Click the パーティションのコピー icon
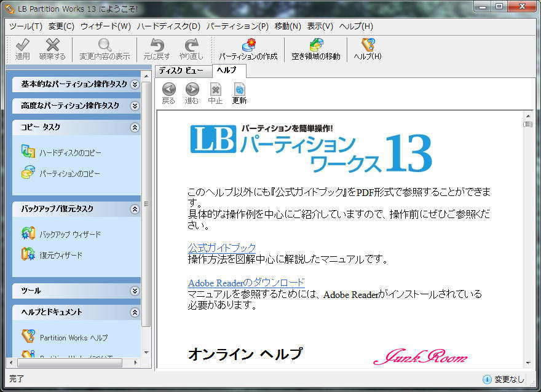The width and height of the screenshot is (541, 392). (x=28, y=173)
